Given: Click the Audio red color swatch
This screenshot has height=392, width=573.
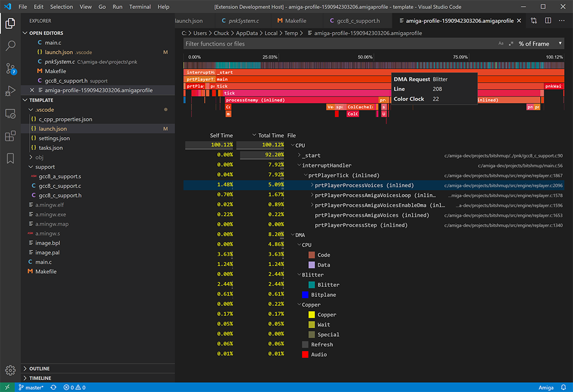Looking at the screenshot, I should click(x=305, y=355).
